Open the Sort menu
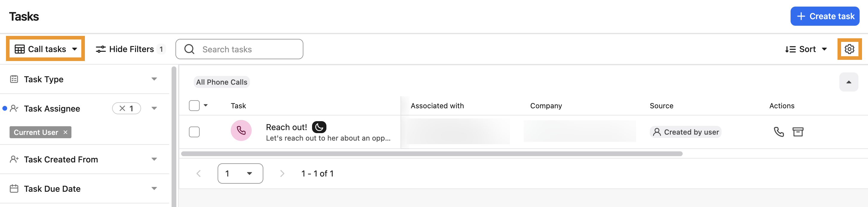 point(806,49)
